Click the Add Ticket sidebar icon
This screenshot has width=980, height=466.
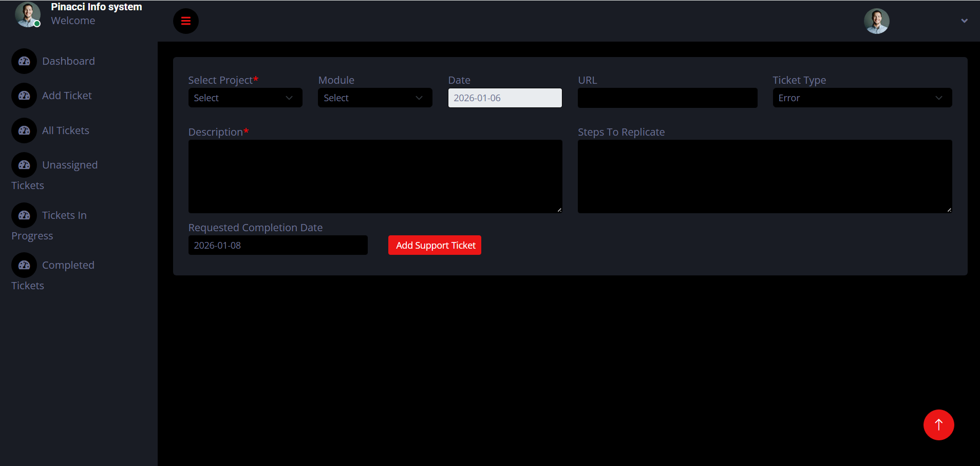click(24, 96)
